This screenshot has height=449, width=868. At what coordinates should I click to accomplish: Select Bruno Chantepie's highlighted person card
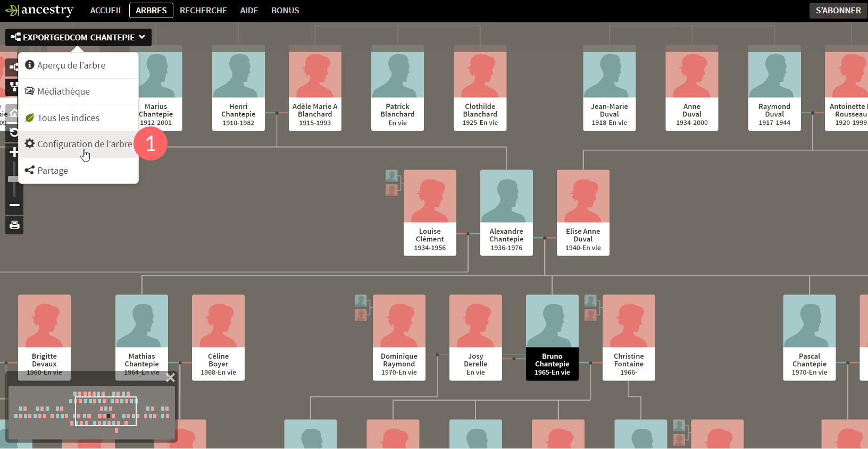[552, 337]
